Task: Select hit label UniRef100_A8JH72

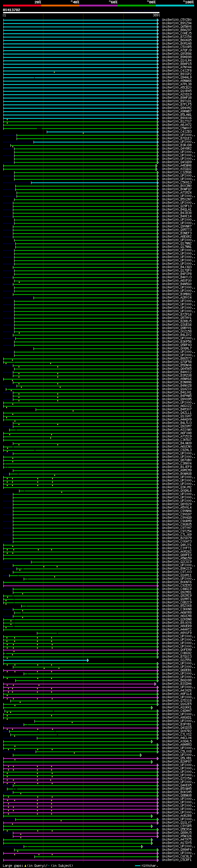Action: click(177, 125)
